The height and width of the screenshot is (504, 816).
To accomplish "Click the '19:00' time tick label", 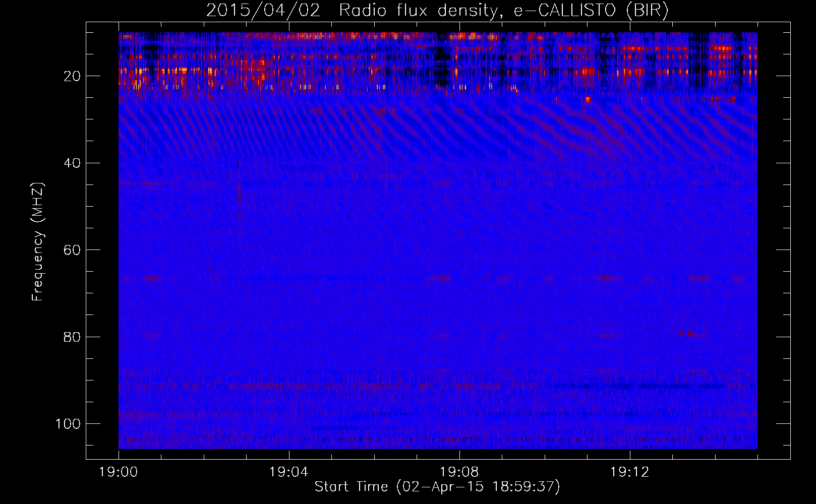I will point(119,472).
